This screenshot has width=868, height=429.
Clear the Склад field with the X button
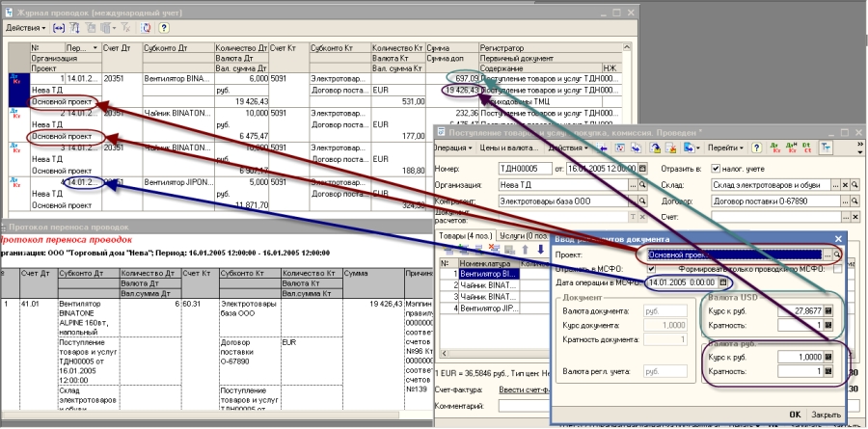[846, 185]
